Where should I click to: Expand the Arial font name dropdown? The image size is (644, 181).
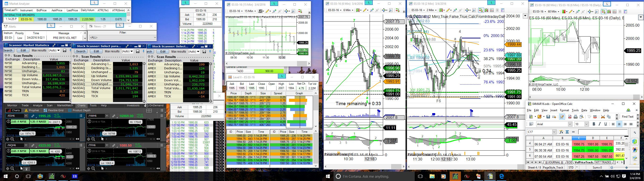[x=570, y=124]
